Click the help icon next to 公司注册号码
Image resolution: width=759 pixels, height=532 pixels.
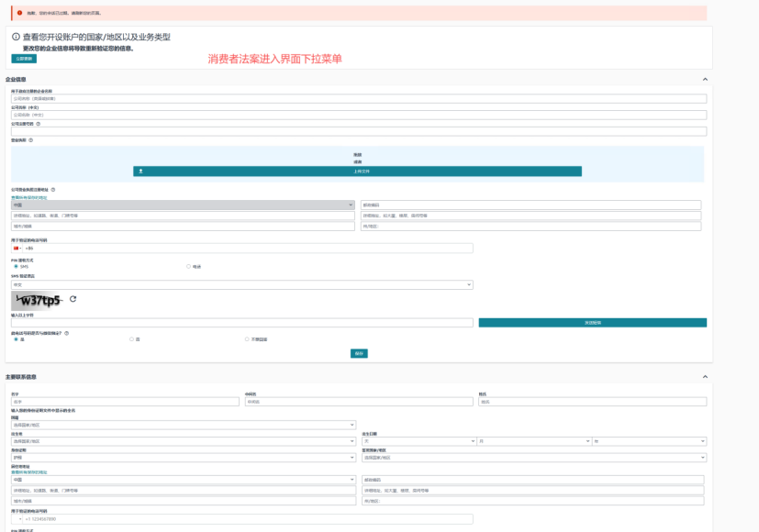point(39,123)
